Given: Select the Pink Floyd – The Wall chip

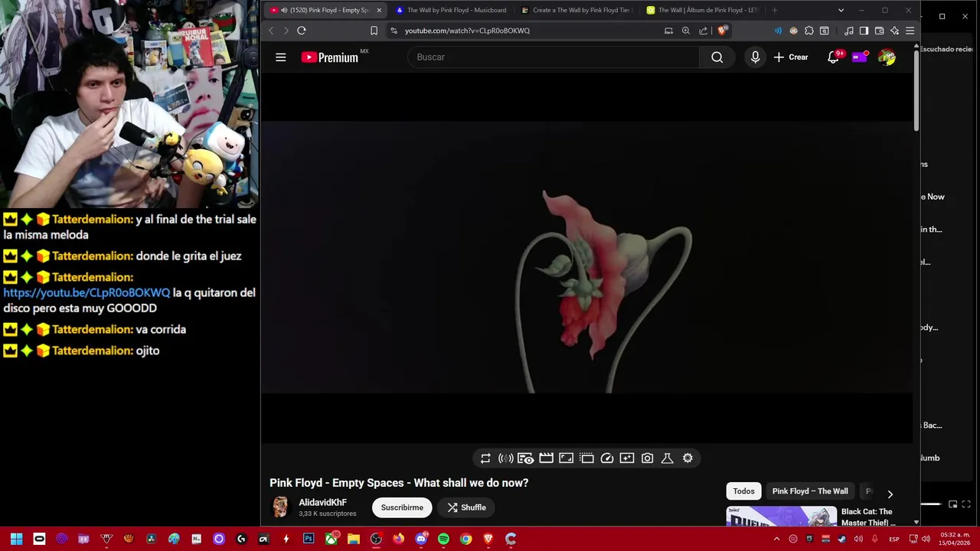Looking at the screenshot, I should click(x=810, y=491).
